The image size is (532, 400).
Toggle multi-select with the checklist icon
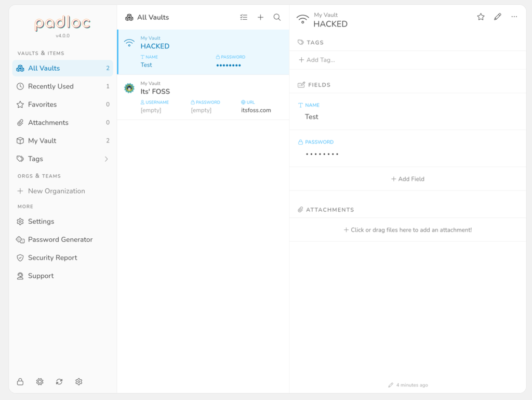(244, 17)
